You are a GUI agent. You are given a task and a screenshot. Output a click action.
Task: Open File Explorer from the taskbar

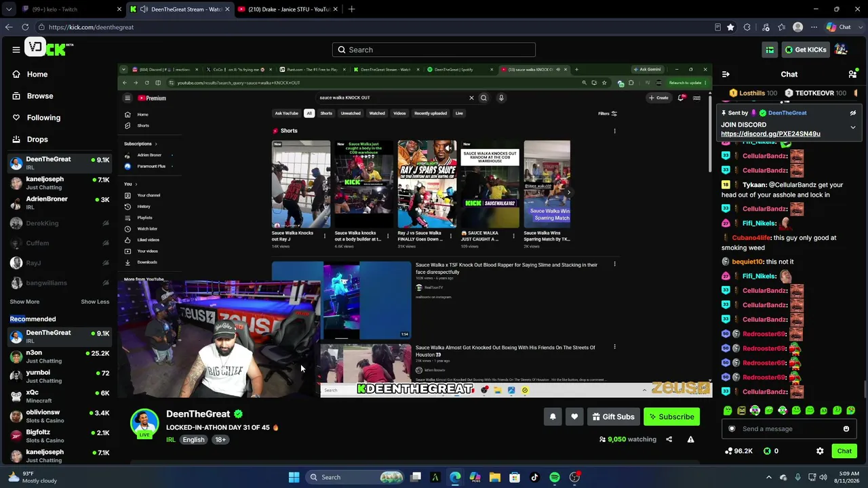pos(495,477)
